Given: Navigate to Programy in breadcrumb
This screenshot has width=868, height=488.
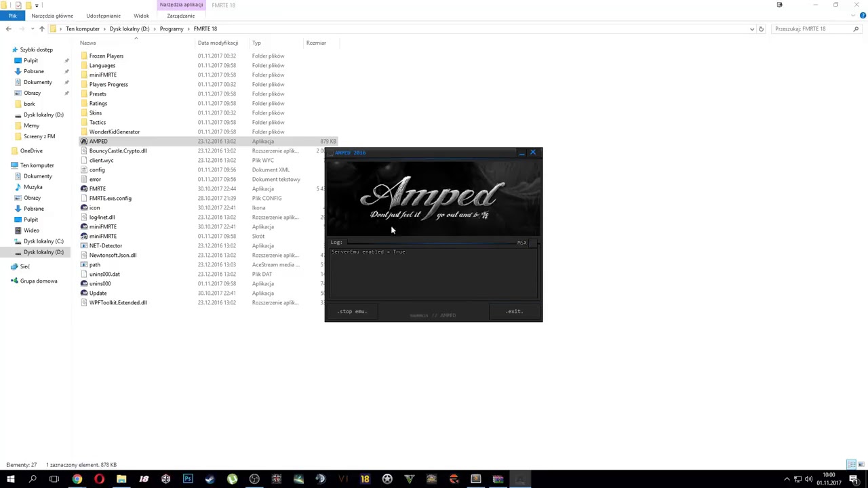Looking at the screenshot, I should click(x=172, y=29).
